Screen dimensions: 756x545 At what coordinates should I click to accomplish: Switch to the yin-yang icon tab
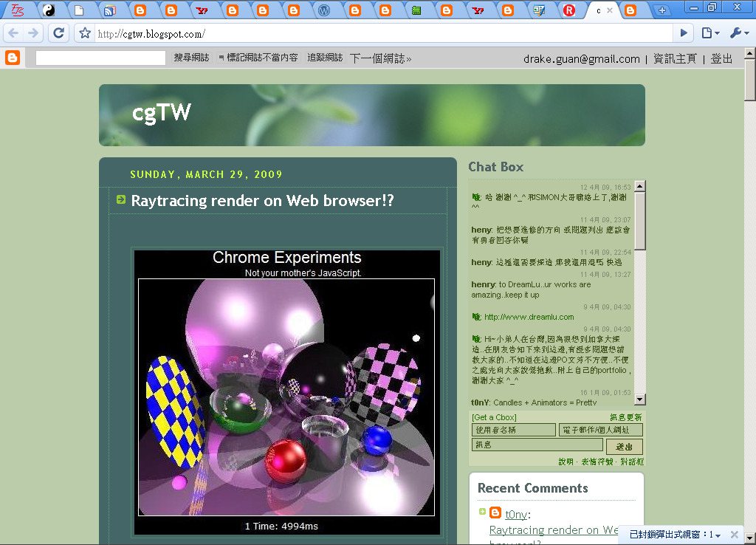click(x=49, y=10)
